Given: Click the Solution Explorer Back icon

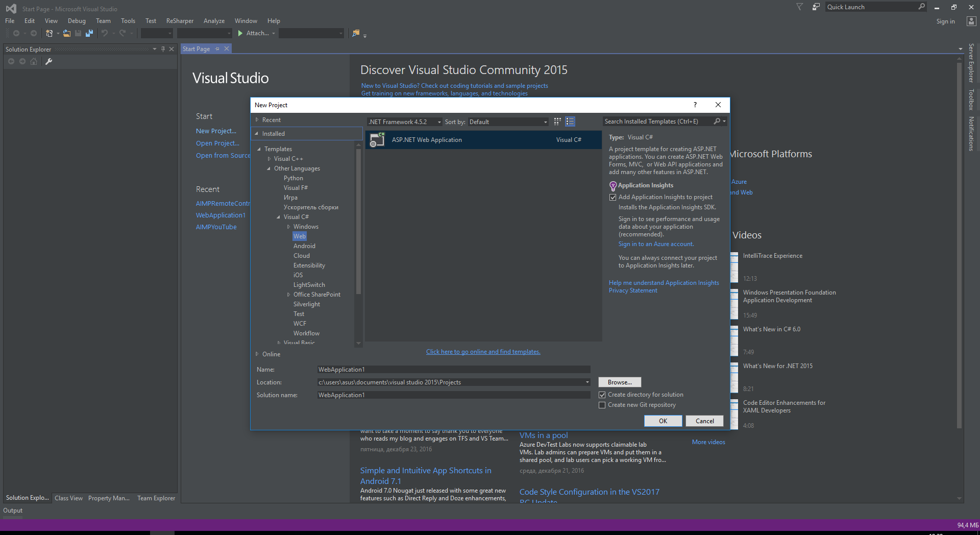Looking at the screenshot, I should pos(11,61).
